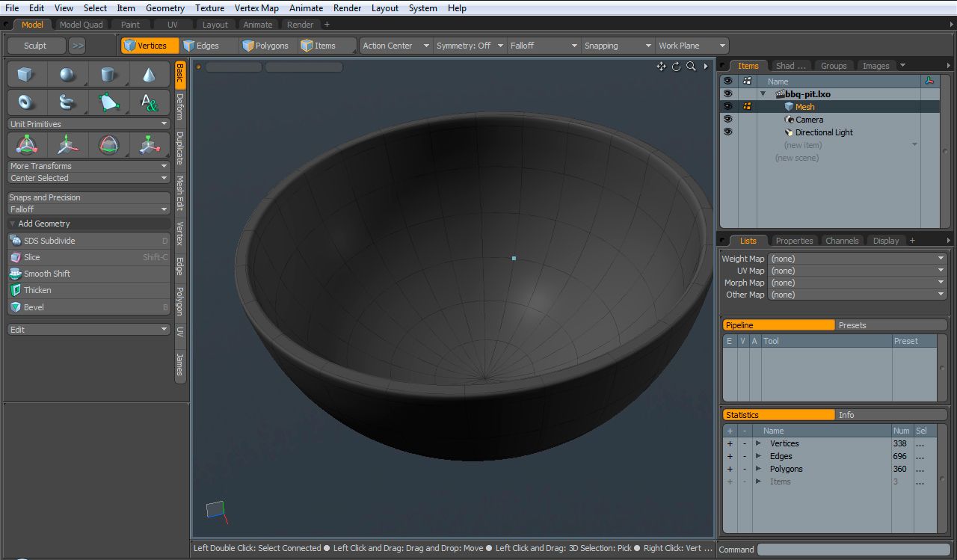957x560 pixels.
Task: Toggle visibility of the Camera item
Action: 727,119
